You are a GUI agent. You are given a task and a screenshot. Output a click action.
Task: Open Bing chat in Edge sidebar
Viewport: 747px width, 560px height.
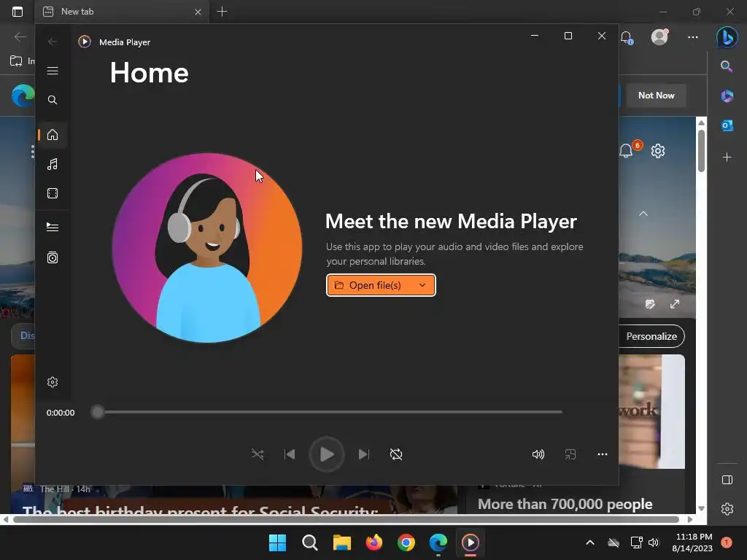pos(727,36)
